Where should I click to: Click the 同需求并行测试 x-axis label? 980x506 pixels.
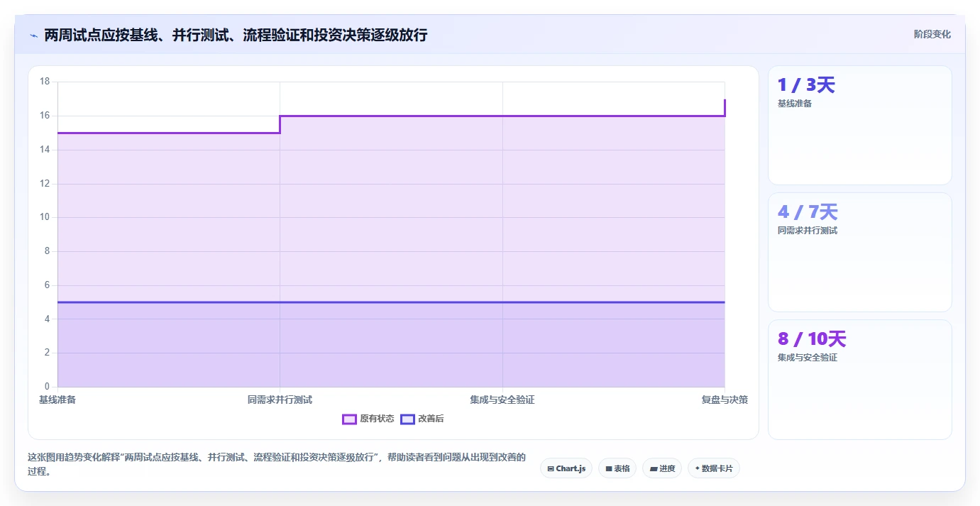(280, 400)
